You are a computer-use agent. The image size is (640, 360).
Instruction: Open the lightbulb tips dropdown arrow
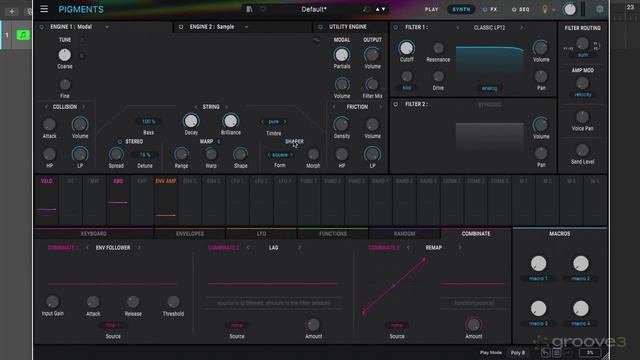(553, 9)
